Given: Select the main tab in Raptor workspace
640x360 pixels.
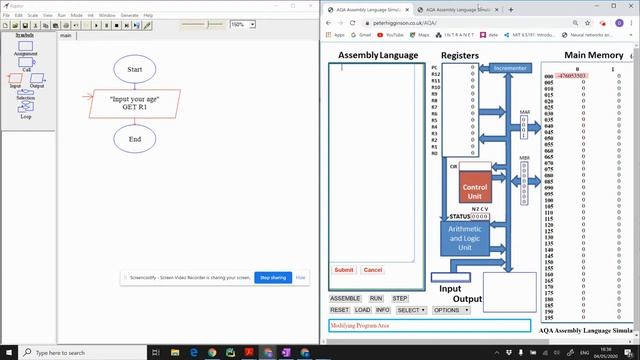Looking at the screenshot, I should click(x=66, y=36).
